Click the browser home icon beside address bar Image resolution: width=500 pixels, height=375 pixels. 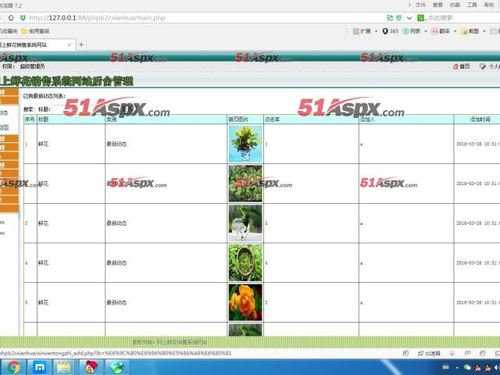11,18
